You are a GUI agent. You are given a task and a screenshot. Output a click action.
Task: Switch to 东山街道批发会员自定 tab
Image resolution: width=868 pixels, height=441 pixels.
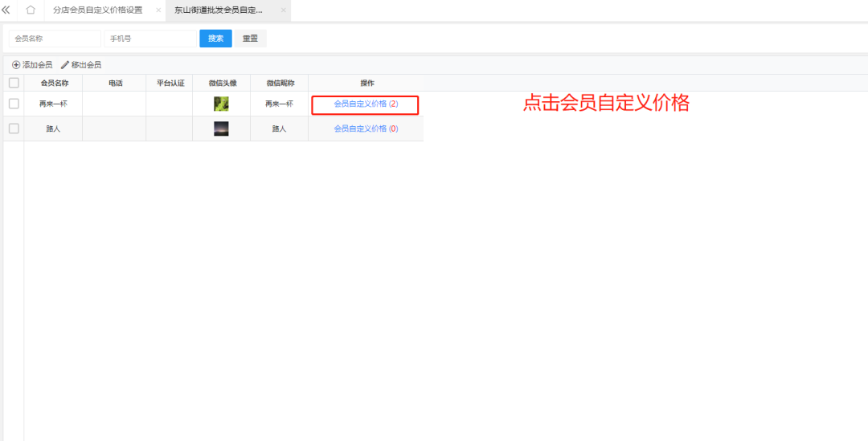(219, 10)
